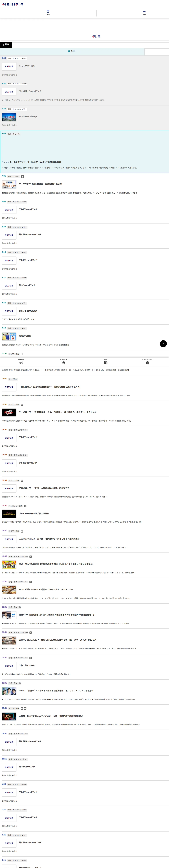
Task: Open ＴＨＥ仕事人〜おとなの社会科見学〜 program title
Action: (x=50, y=387)
